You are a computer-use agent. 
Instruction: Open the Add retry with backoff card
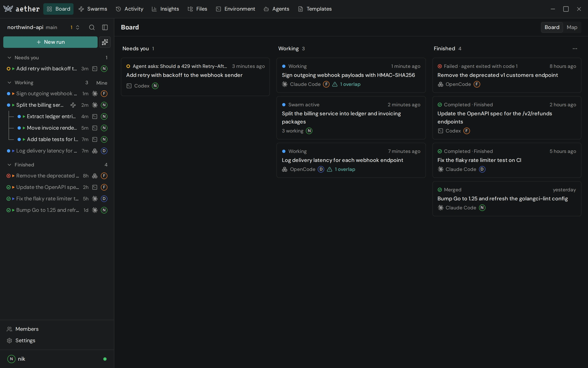tap(195, 77)
